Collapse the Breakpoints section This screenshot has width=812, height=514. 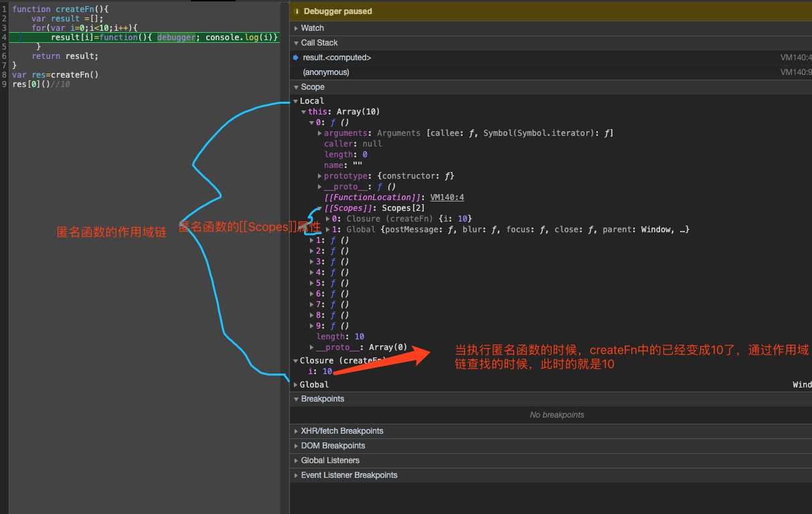[322, 399]
